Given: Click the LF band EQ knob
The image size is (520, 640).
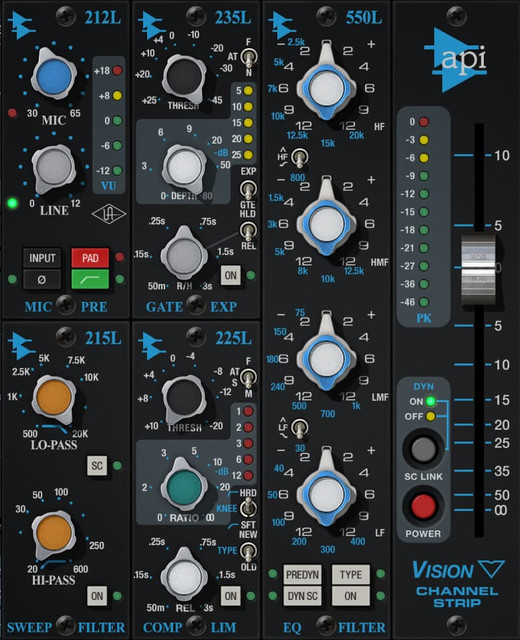Looking at the screenshot, I should click(x=326, y=494).
